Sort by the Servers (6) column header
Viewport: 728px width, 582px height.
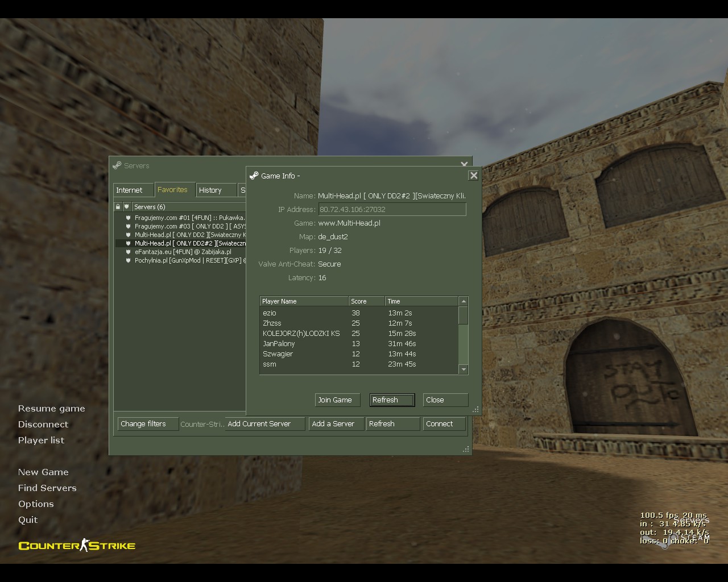point(188,207)
